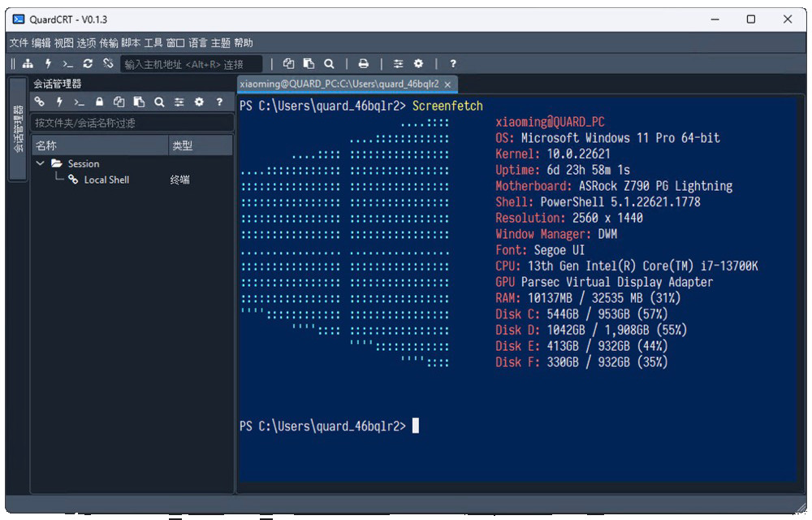Select the xiaoming@QUARD_PC terminal tab
Screen dimensions: 812x520
point(339,84)
